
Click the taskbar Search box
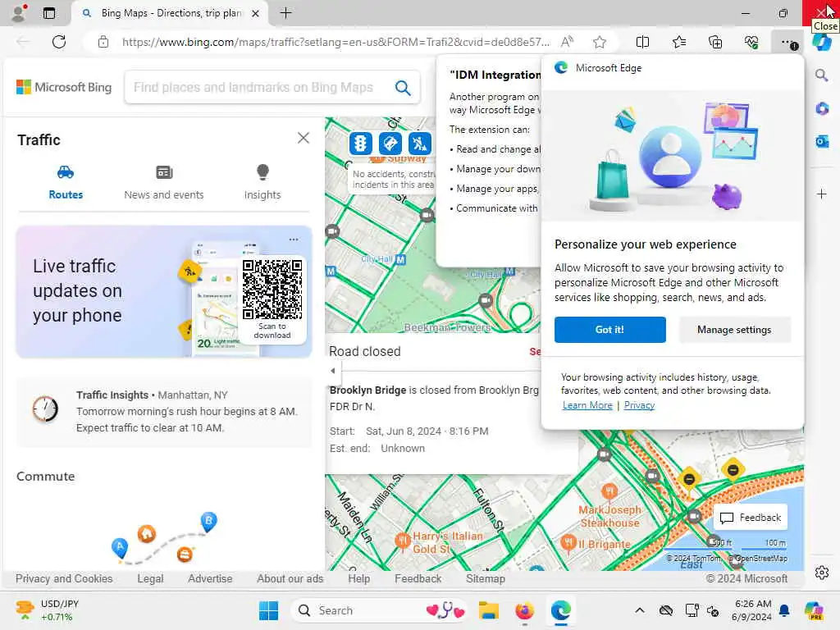click(x=381, y=610)
